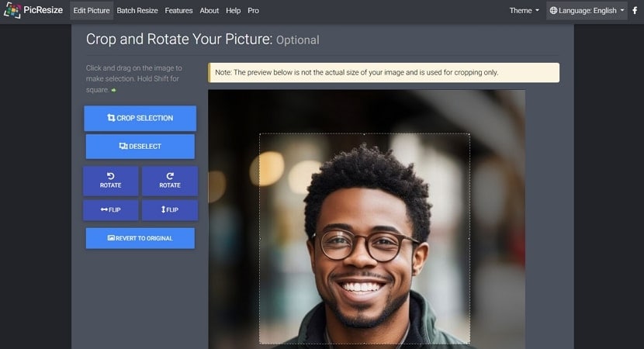The height and width of the screenshot is (349, 644).
Task: Flip the picture vertically
Action: (170, 210)
